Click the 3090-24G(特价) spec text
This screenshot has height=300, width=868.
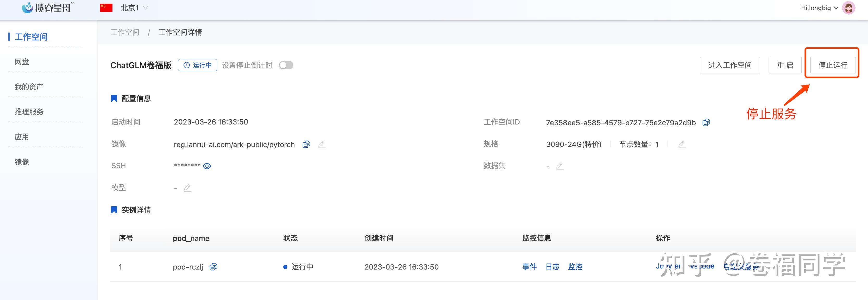[574, 144]
